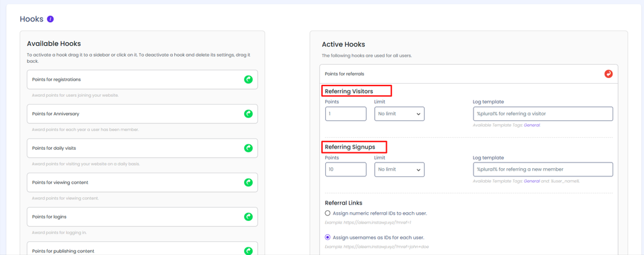Deactivate Points for referrals using red icon
The image size is (644, 255).
[608, 74]
